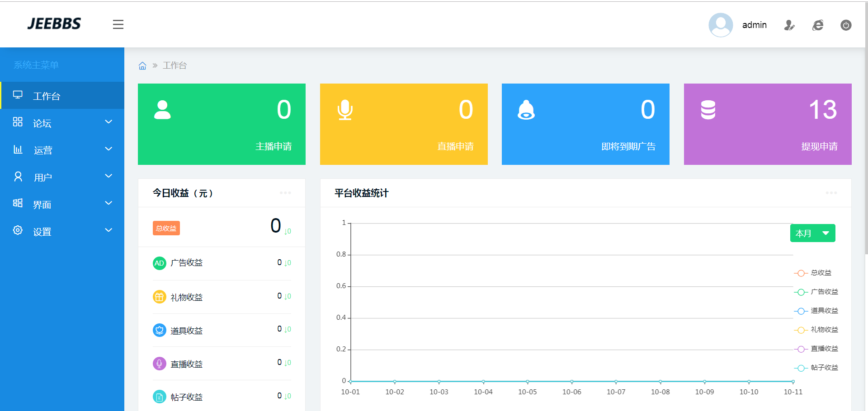This screenshot has width=868, height=411.
Task: Select 工作台 in the sidebar
Action: (62, 95)
